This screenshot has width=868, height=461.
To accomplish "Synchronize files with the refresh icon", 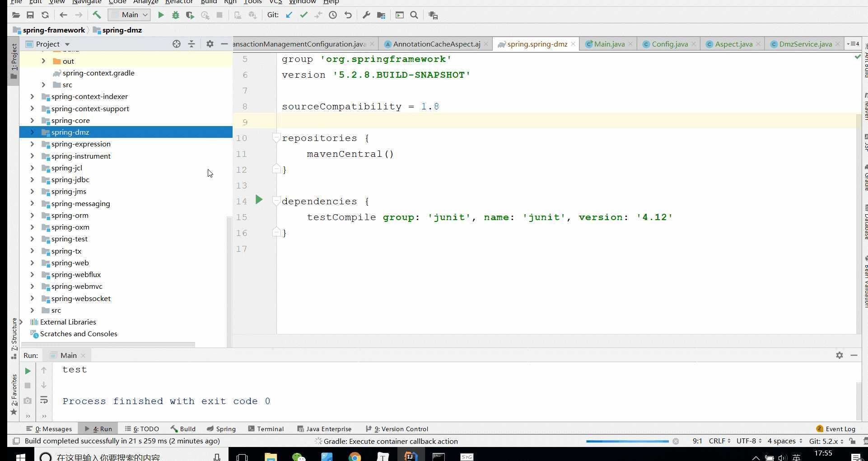I will (45, 15).
